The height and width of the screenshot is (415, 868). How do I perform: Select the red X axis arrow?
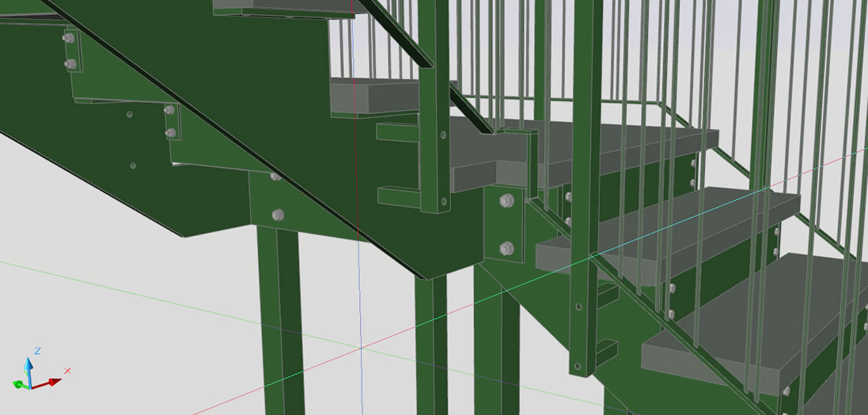pos(47,383)
